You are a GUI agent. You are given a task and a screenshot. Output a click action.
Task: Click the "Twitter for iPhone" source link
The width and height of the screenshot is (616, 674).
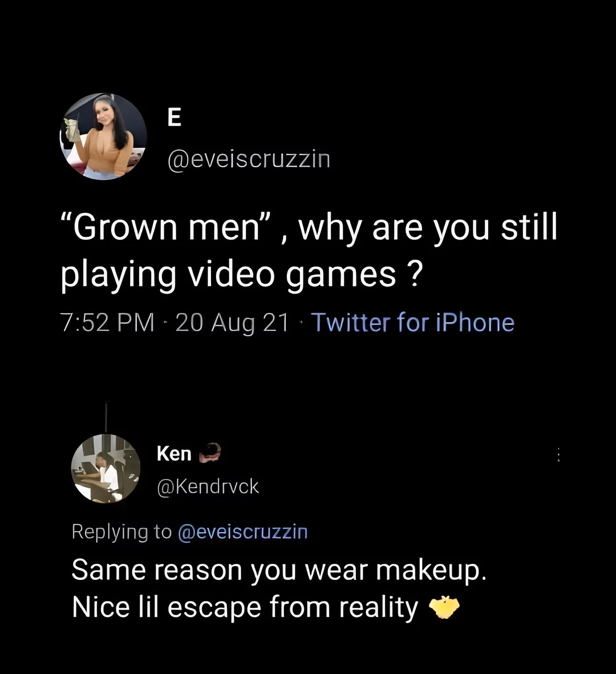pos(412,322)
